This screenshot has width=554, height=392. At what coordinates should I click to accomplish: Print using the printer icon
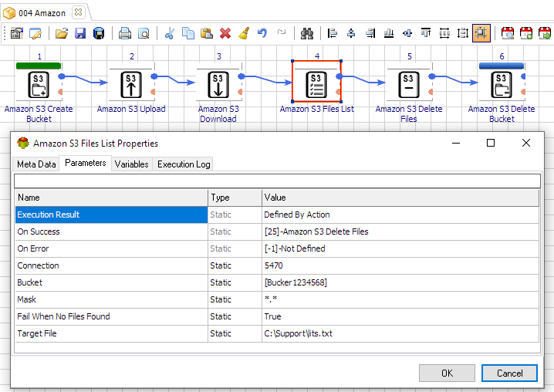pos(125,33)
